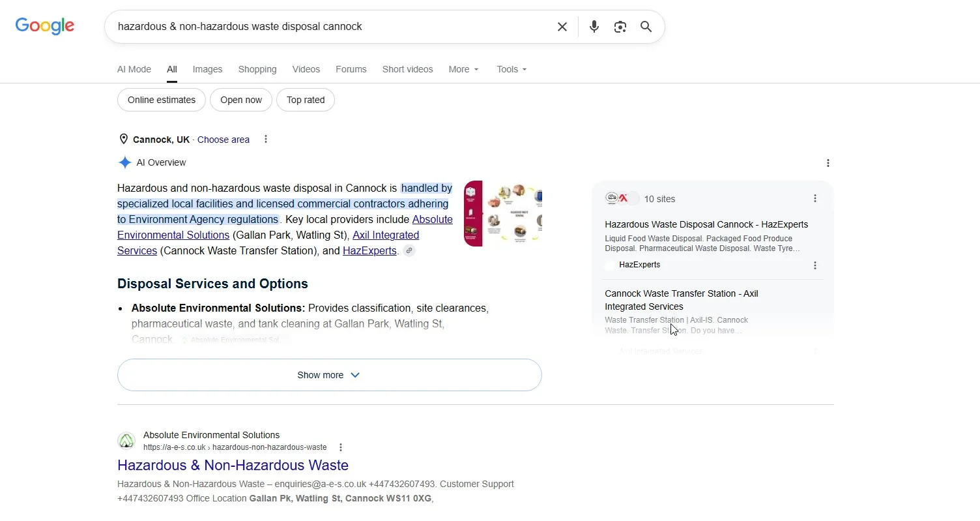Screen dimensions: 980x521
Task: Click the 10 sites source favicons
Action: [622, 198]
